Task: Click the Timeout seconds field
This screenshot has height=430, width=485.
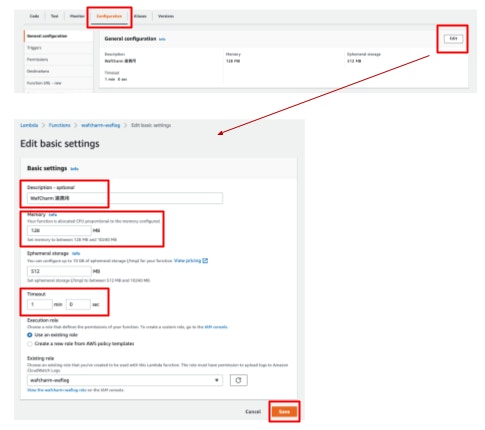Action: point(78,304)
